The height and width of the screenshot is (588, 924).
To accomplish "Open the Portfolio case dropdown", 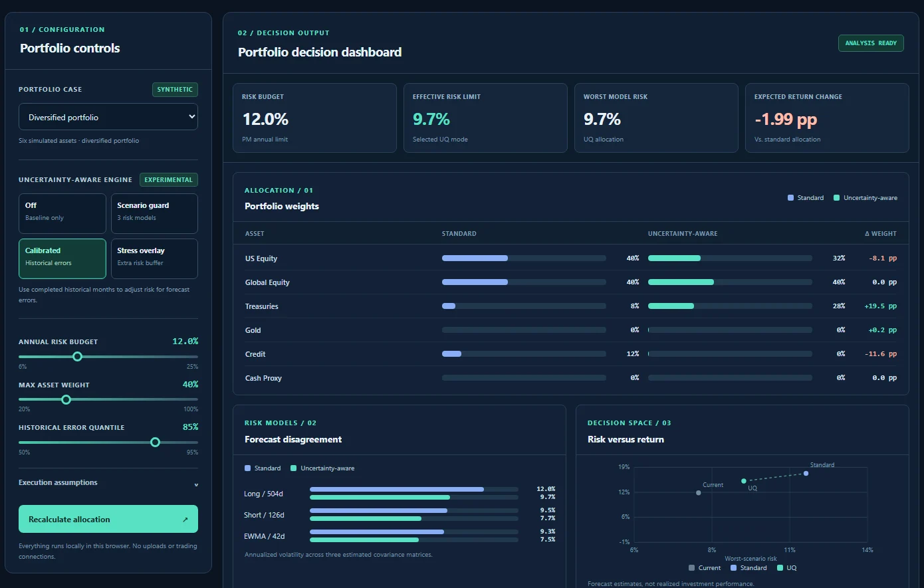I will pyautogui.click(x=108, y=117).
